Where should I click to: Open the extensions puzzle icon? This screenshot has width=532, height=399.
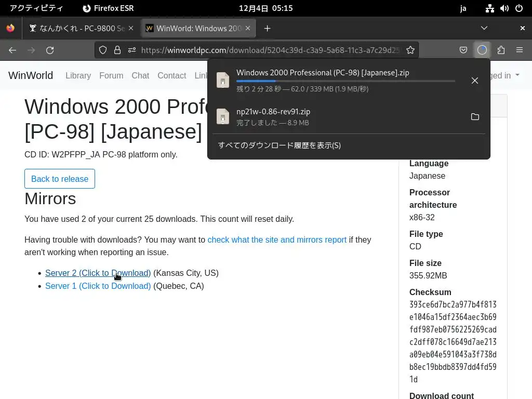501,50
